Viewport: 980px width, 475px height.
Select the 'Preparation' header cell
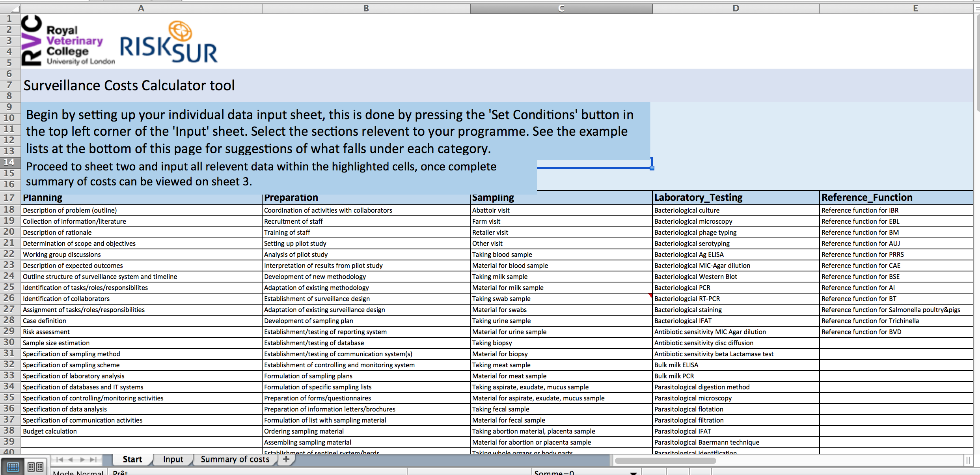[366, 198]
